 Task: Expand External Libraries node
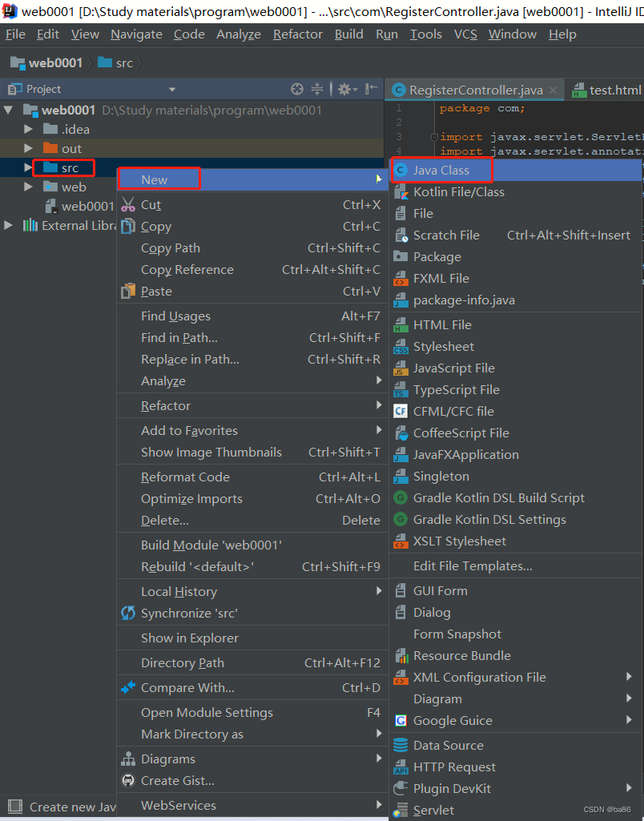click(x=8, y=226)
